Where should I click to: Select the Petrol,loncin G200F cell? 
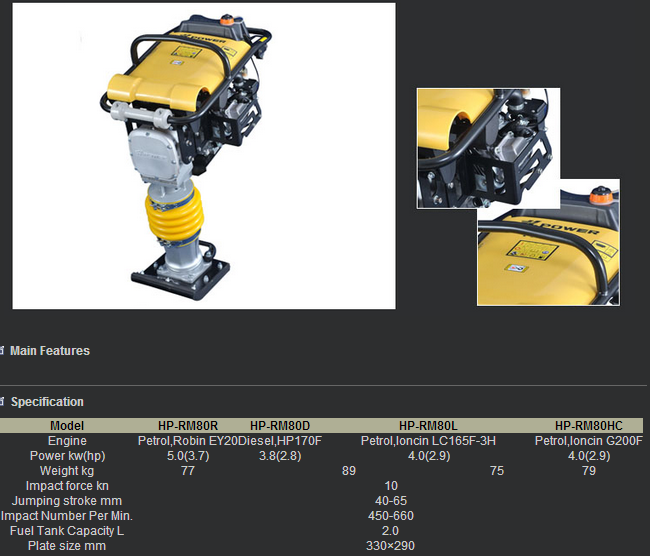[x=589, y=441]
